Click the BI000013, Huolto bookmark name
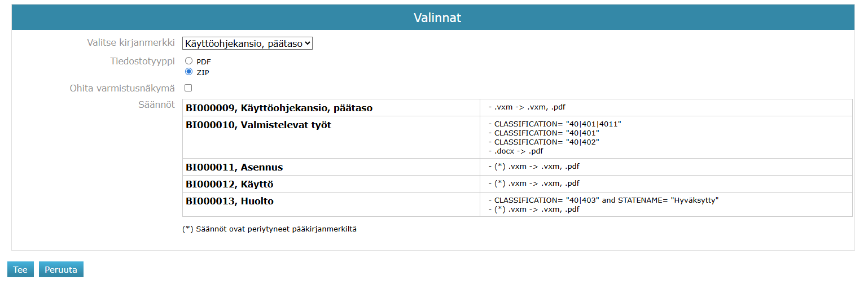868x284 pixels. [x=229, y=201]
